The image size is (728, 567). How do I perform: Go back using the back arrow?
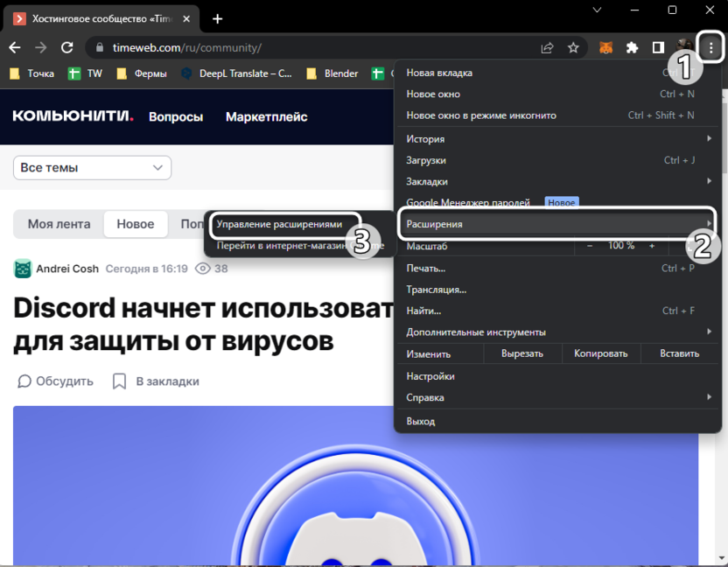click(15, 47)
